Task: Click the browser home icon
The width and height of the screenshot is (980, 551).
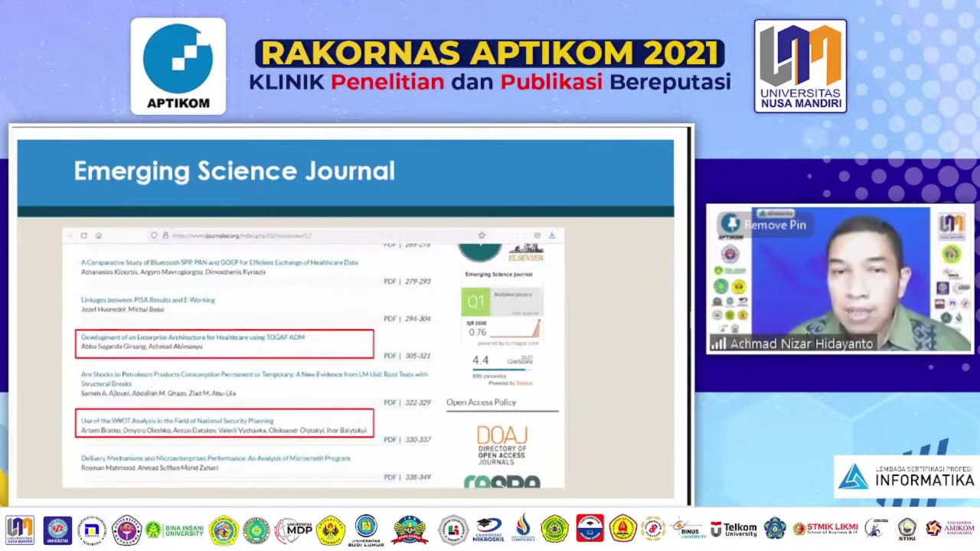Action: 98,236
